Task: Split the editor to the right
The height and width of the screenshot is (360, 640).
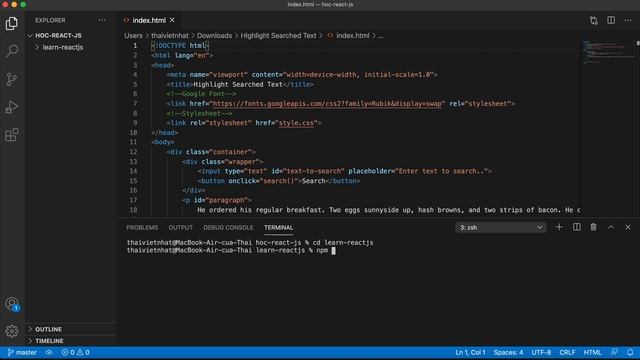Action: coord(611,20)
